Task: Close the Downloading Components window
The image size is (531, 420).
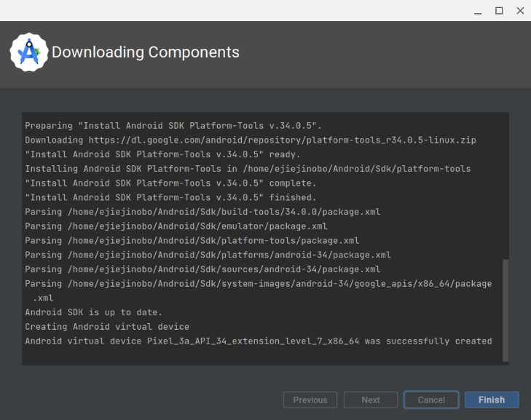Action: click(521, 11)
